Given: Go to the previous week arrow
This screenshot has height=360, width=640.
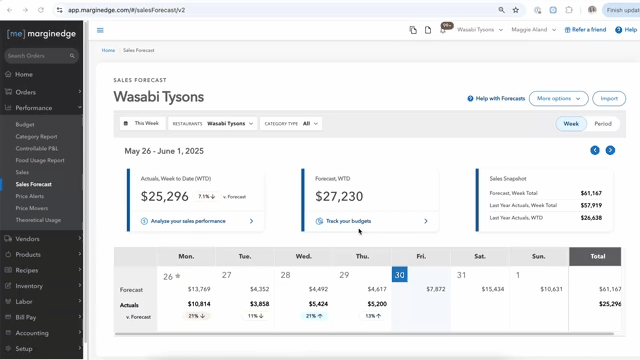Looking at the screenshot, I should click(x=595, y=150).
